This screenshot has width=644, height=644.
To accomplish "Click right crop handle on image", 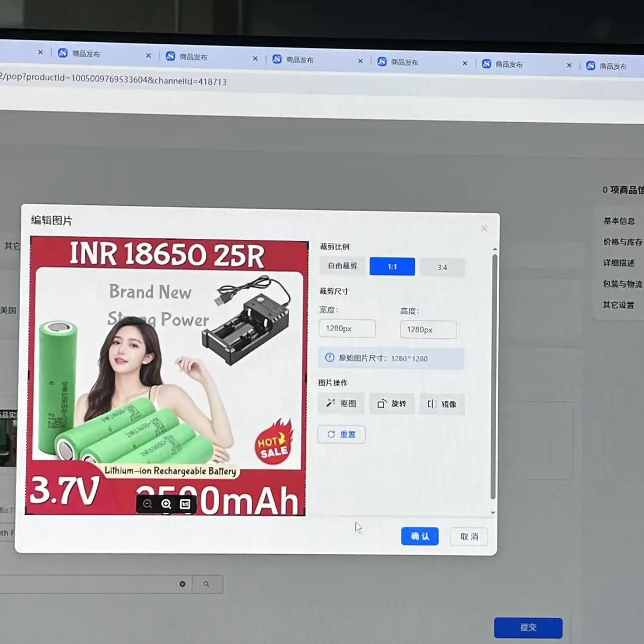I will click(x=306, y=379).
